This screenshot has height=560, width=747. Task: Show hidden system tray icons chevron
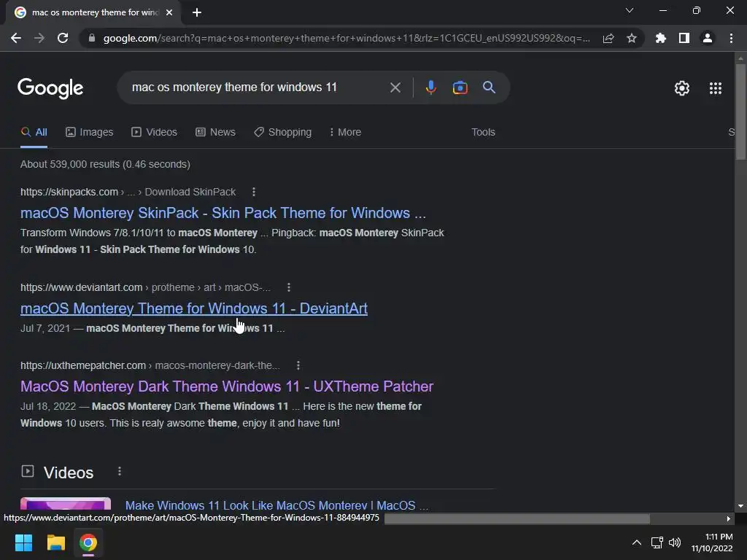(x=636, y=542)
